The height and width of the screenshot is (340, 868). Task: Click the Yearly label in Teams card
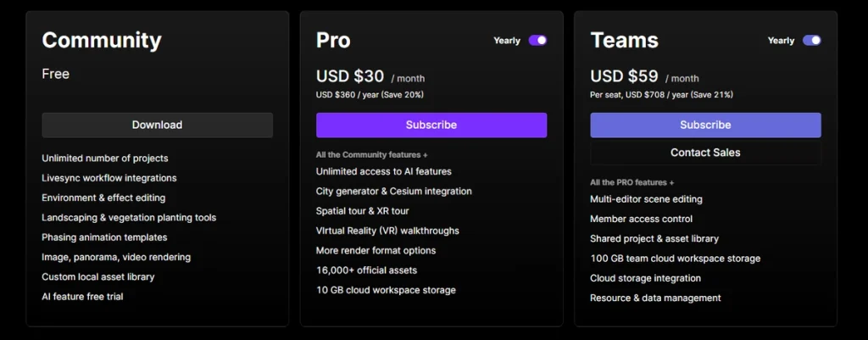tap(781, 41)
